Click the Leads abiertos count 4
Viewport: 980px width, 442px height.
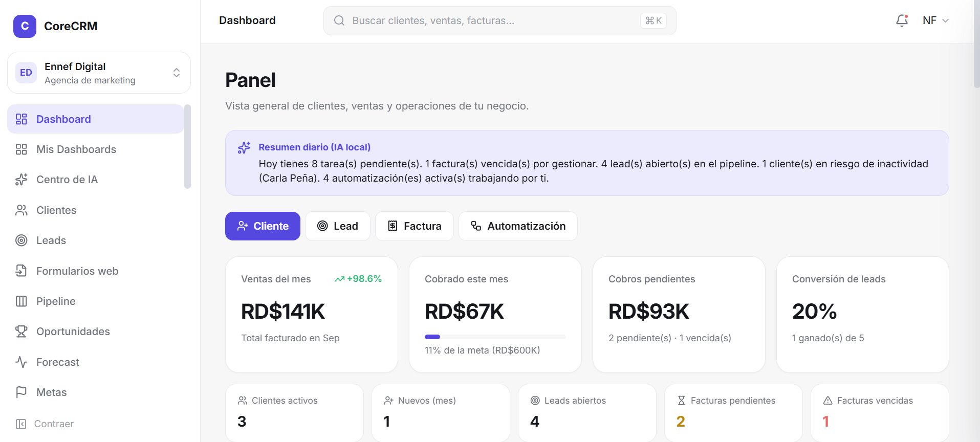[x=535, y=422]
